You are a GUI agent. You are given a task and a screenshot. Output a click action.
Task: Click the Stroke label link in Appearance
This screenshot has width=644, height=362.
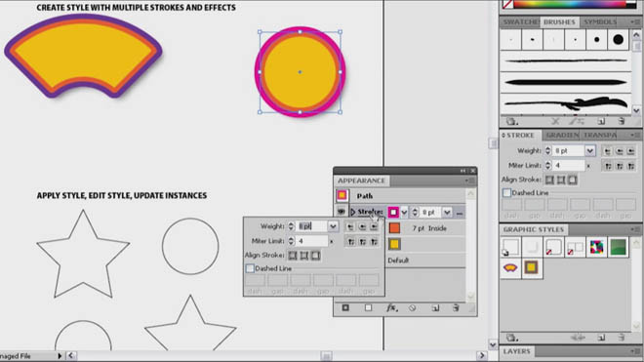pyautogui.click(x=370, y=212)
